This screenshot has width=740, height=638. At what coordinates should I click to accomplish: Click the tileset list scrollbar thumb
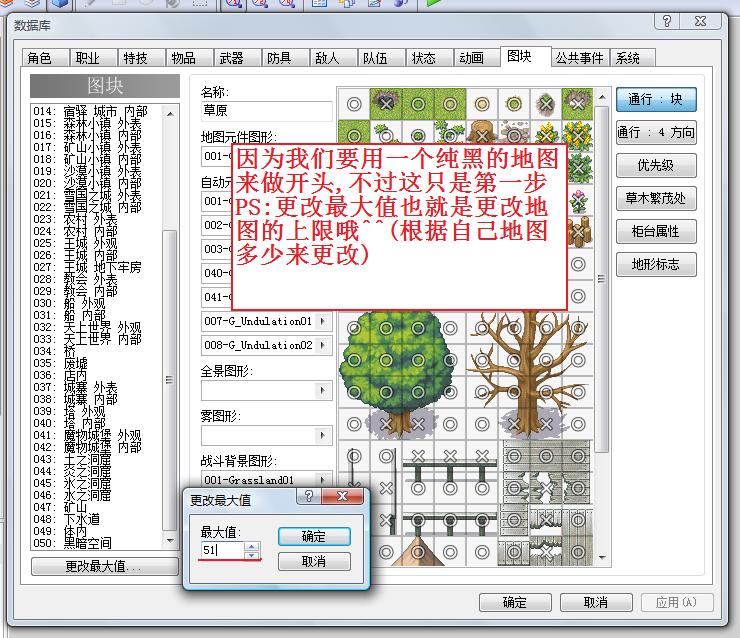tap(170, 380)
